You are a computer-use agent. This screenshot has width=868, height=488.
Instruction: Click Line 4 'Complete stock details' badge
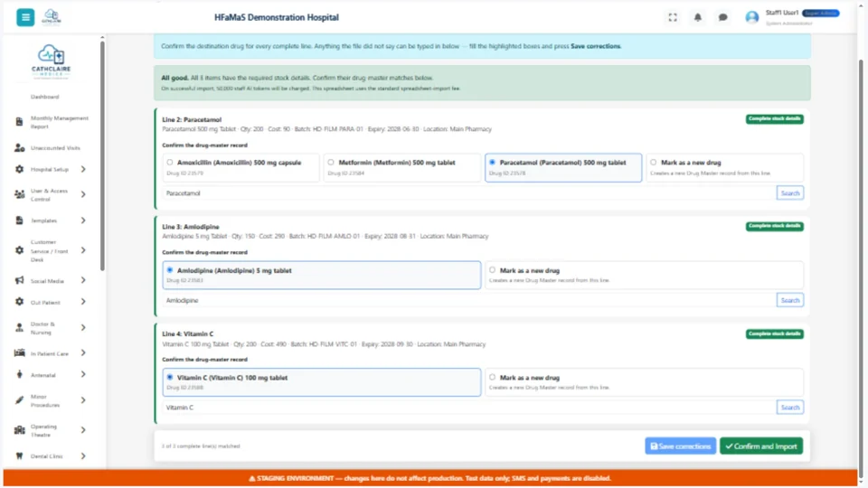tap(774, 333)
